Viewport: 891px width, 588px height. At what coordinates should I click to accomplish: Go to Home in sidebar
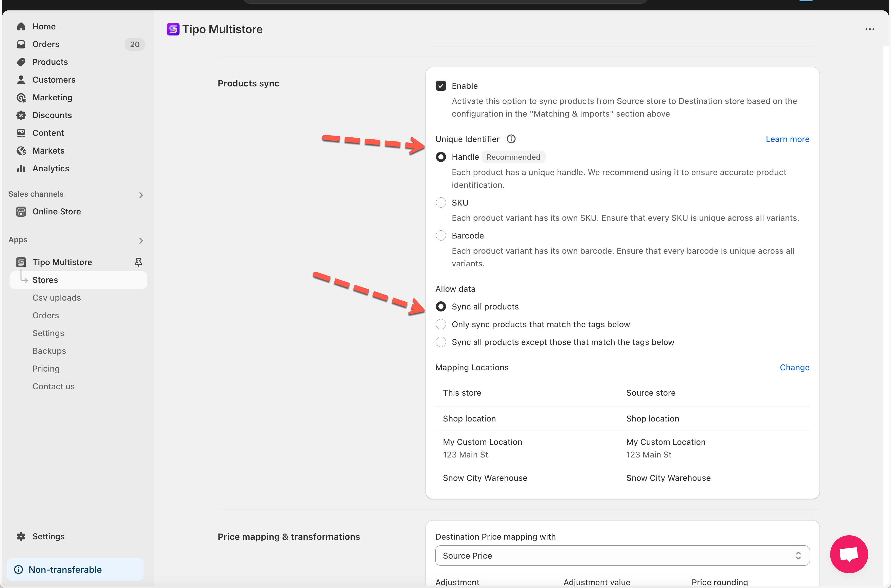click(44, 27)
